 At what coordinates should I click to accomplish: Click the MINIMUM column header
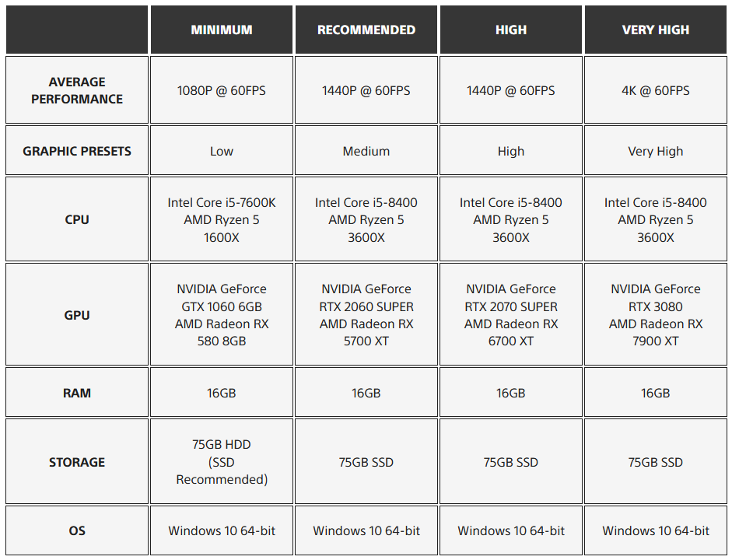[222, 30]
